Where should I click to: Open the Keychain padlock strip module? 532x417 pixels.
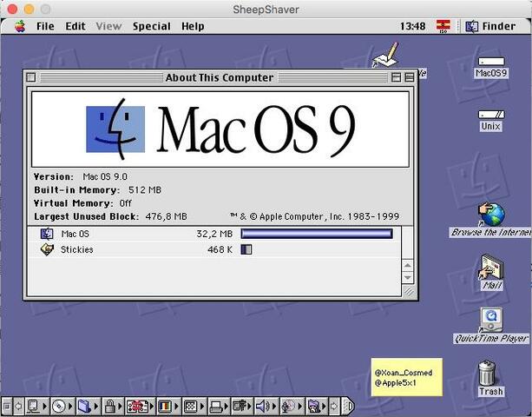(113, 406)
